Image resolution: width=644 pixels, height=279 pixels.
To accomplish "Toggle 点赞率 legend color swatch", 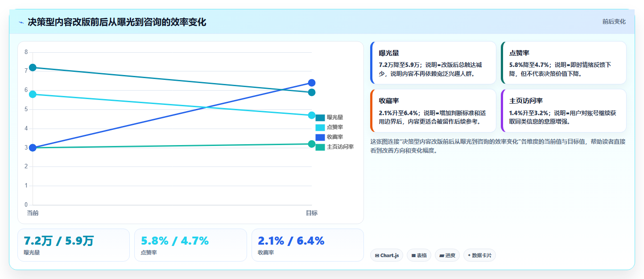I will 320,127.
